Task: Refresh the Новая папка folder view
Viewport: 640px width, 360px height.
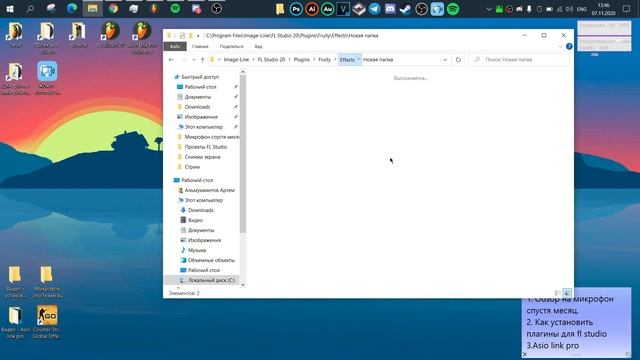Action: [458, 60]
